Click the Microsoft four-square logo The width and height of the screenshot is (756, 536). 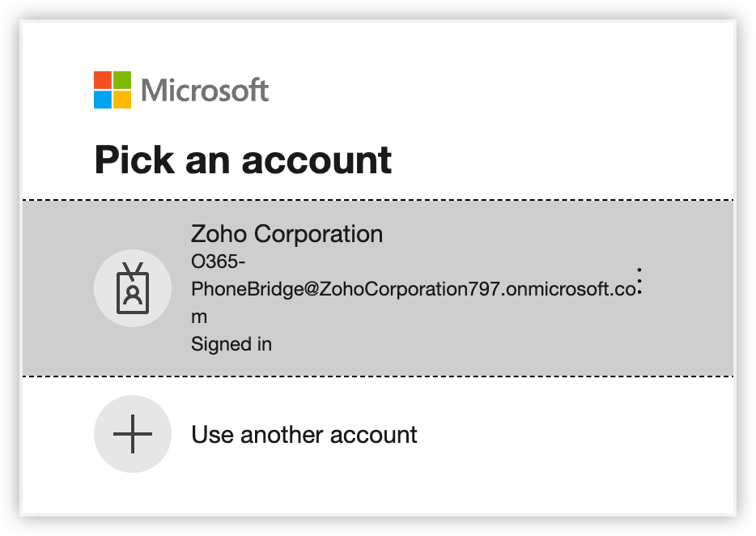click(x=113, y=90)
